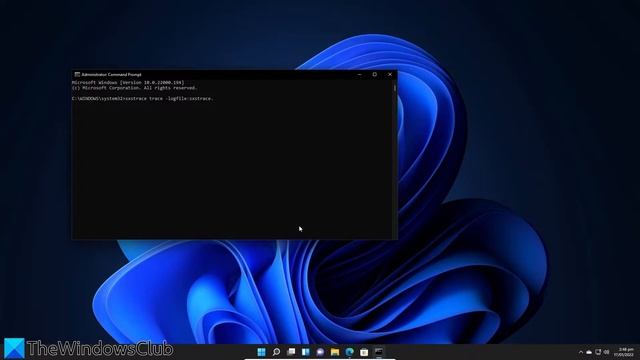The height and width of the screenshot is (360, 640).
Task: Open the network tray icon
Action: pos(598,352)
